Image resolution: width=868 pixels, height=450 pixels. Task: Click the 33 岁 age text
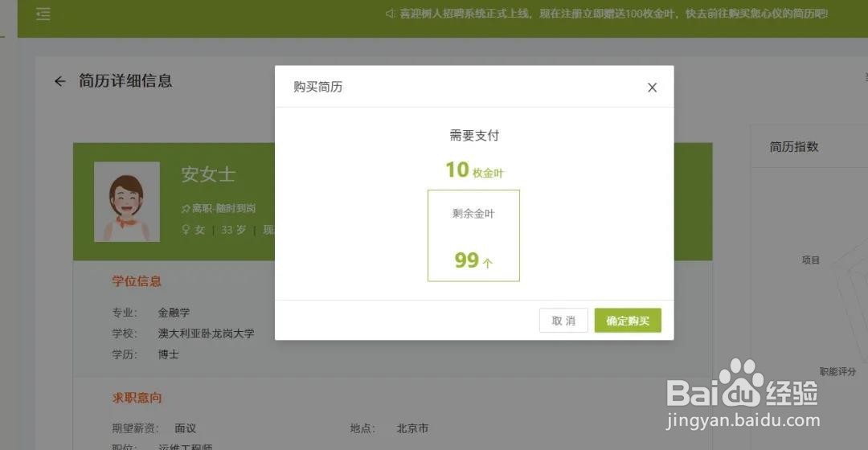click(234, 230)
